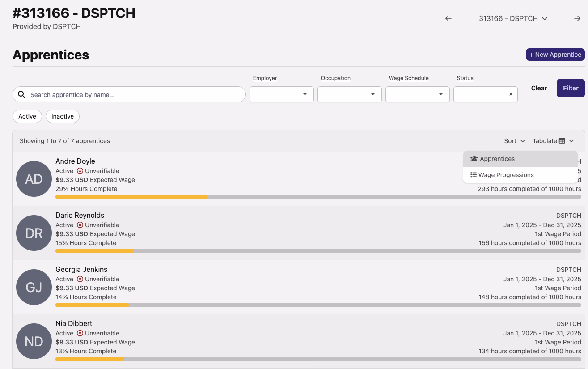This screenshot has height=369, width=588.
Task: Click 'Showing 1 to 7 of 7 apprentices' text
Action: (65, 141)
